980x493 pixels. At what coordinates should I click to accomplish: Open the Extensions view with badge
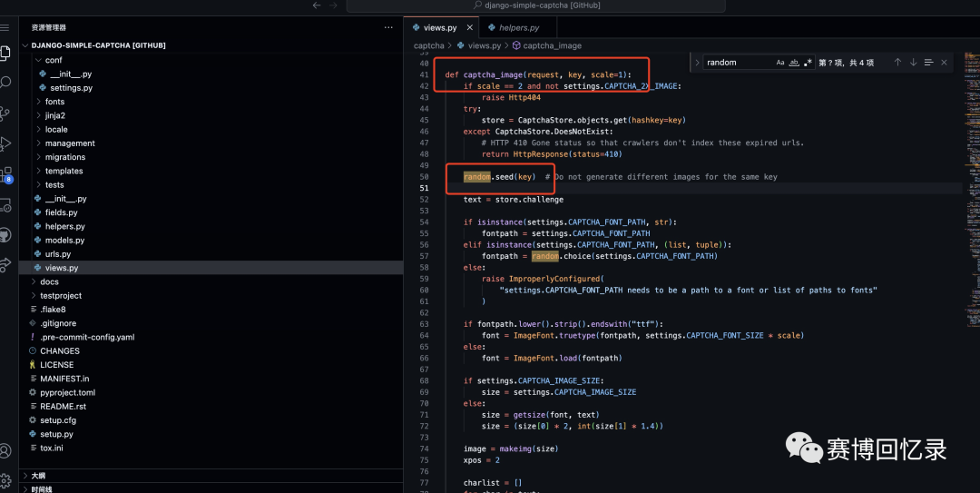click(x=5, y=174)
